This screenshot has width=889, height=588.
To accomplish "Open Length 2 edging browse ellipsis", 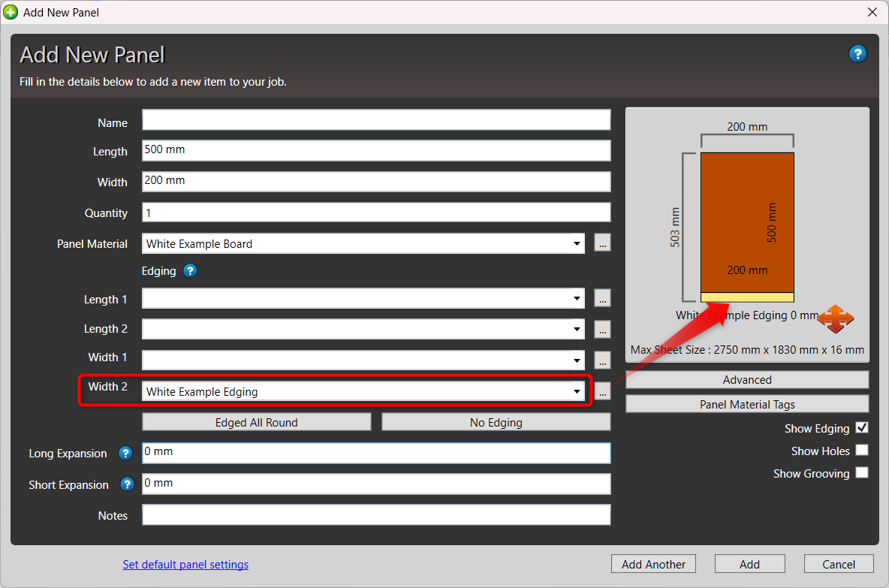I will 602,329.
